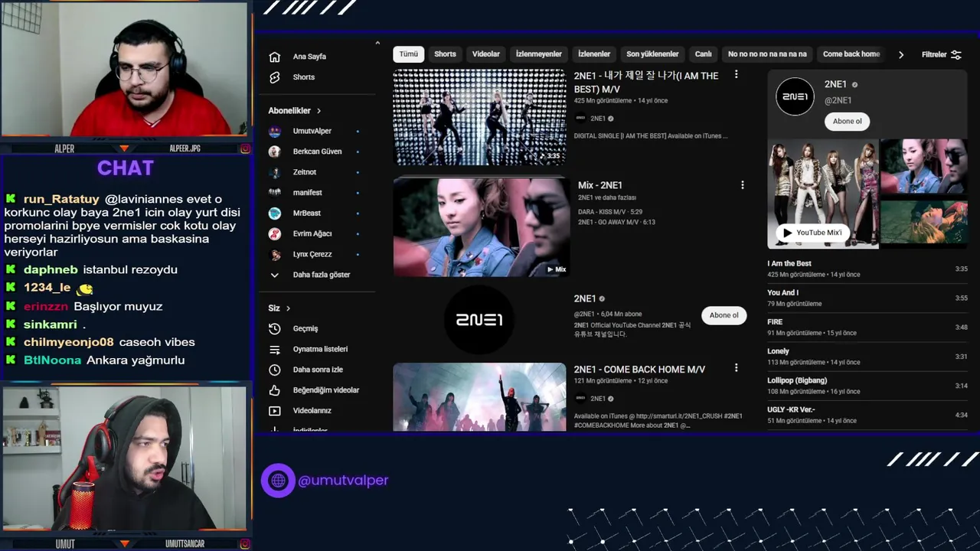Click username BtlNoona in chat
This screenshot has width=980, height=551.
(52, 360)
